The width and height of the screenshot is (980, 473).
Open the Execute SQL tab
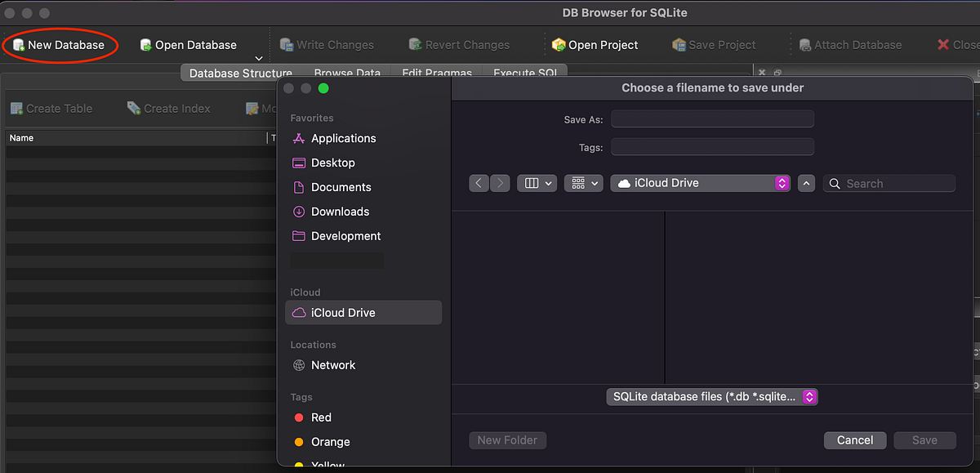point(526,73)
